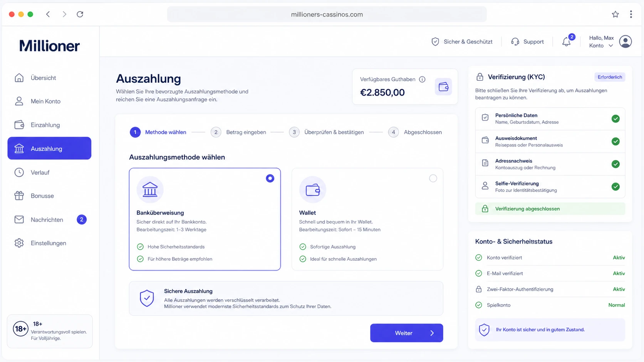Click E-Mail verifiziert status row

tap(550, 274)
